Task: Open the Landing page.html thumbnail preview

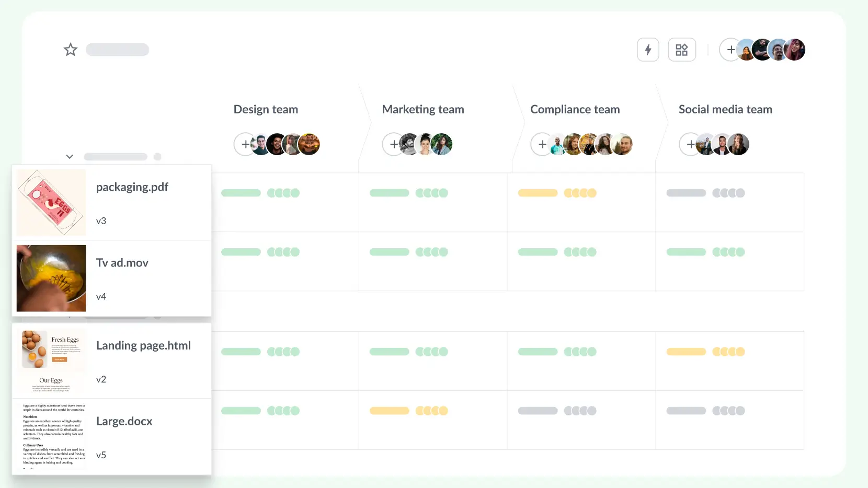Action: [51, 361]
